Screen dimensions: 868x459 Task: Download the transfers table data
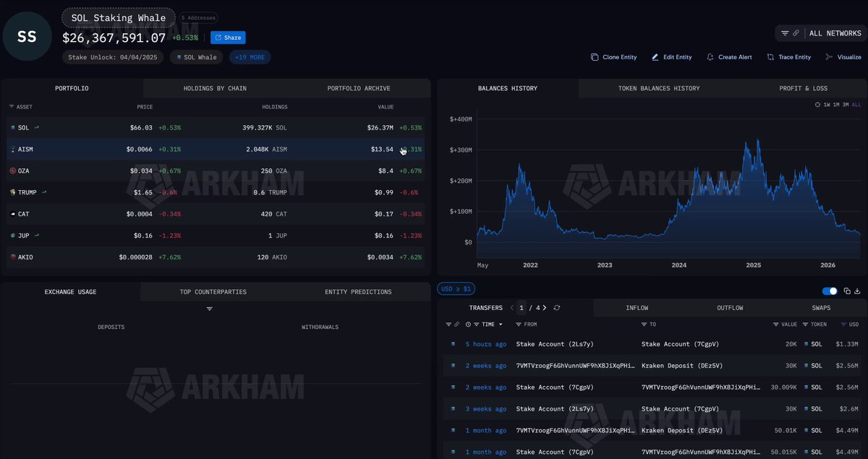click(x=857, y=291)
